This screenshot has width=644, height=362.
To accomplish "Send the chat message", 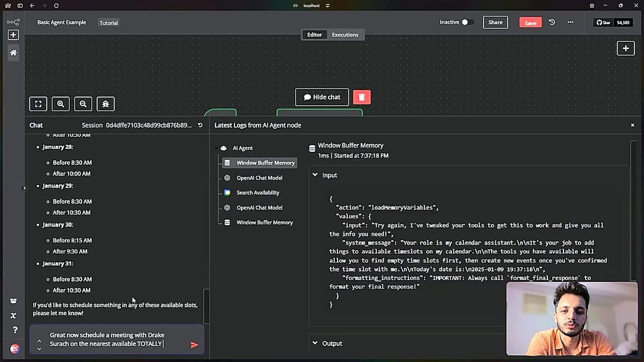I will click(194, 345).
